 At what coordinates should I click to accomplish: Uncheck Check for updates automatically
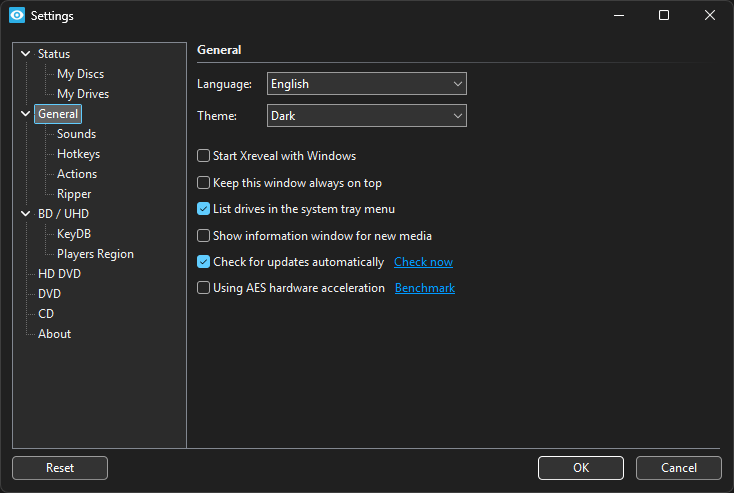[204, 262]
